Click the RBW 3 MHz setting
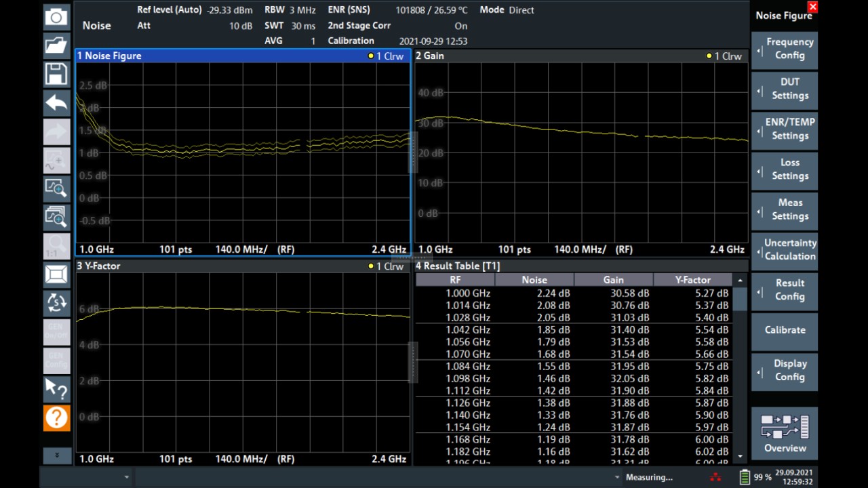868x488 pixels. [290, 10]
